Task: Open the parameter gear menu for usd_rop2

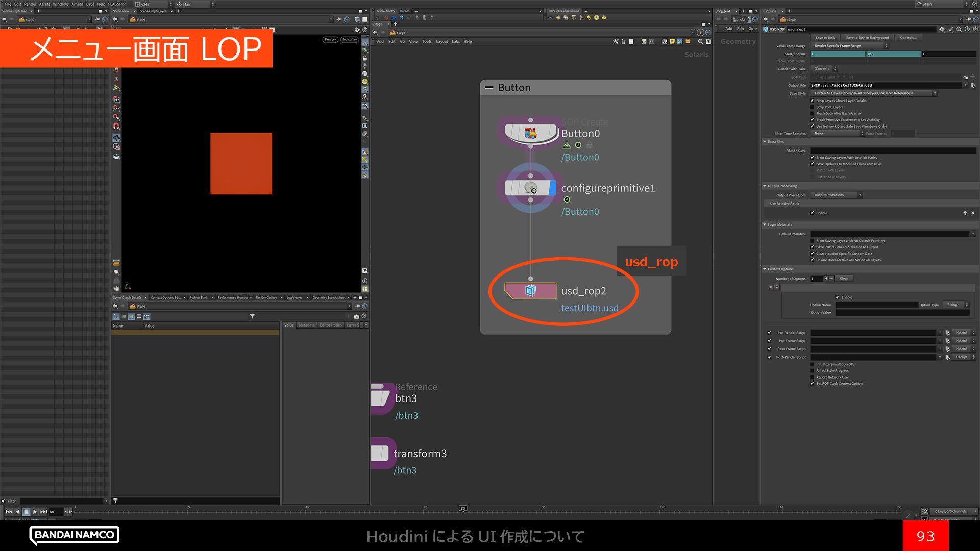Action: click(x=942, y=29)
